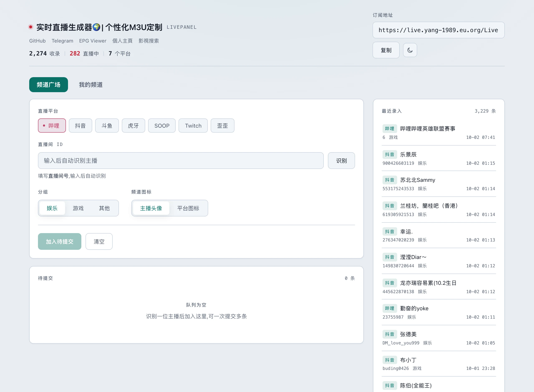Screen dimensions: 534x392
Task: Open the Telegram link
Action: pos(62,41)
